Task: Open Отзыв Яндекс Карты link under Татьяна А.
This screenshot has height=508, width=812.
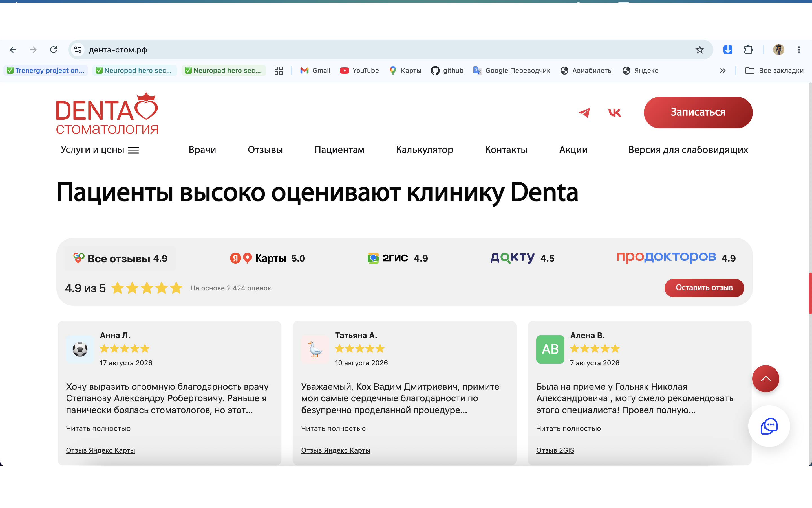Action: [x=336, y=450]
